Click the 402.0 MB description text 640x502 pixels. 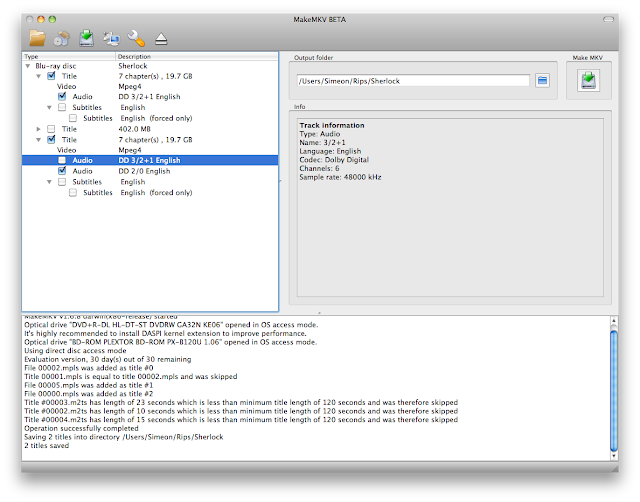[134, 129]
